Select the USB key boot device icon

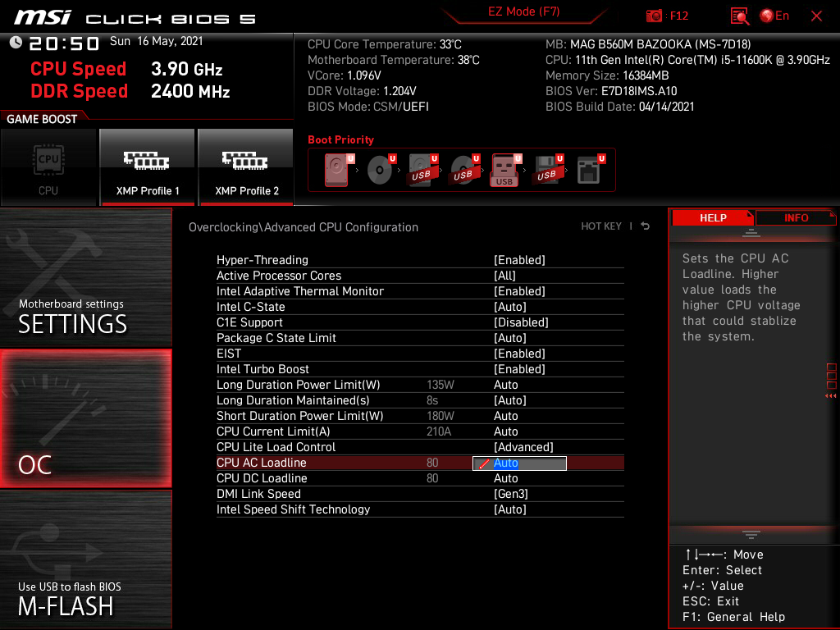pyautogui.click(x=506, y=170)
